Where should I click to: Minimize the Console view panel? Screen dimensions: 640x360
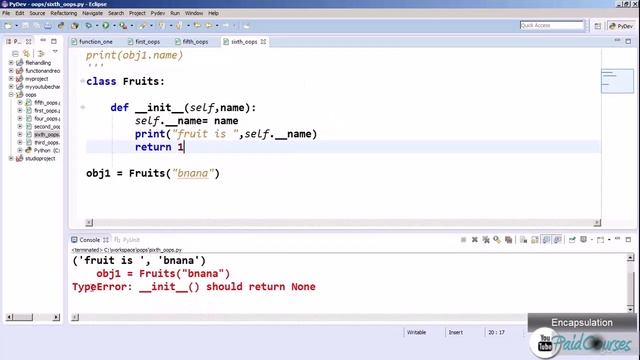[x=617, y=239]
